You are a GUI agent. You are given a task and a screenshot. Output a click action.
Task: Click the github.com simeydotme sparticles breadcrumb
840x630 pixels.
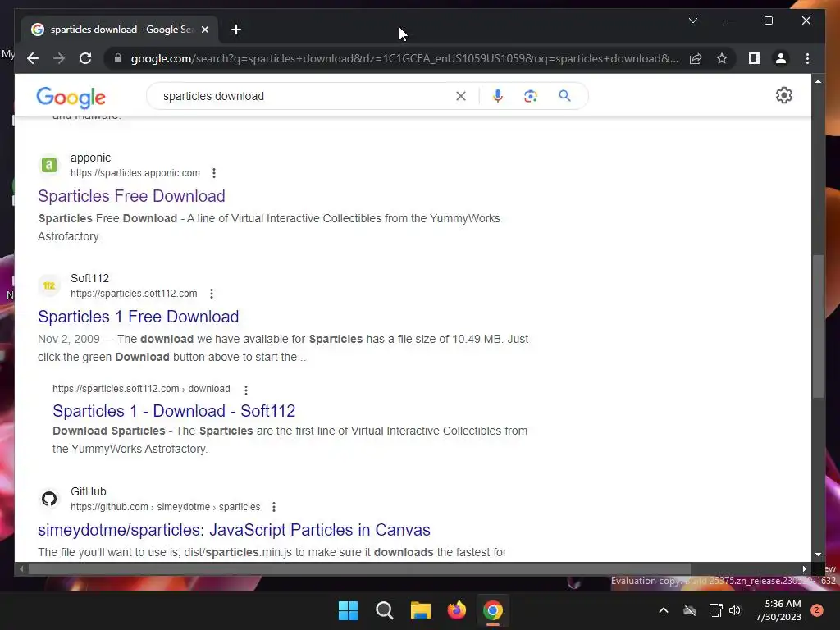pos(166,507)
